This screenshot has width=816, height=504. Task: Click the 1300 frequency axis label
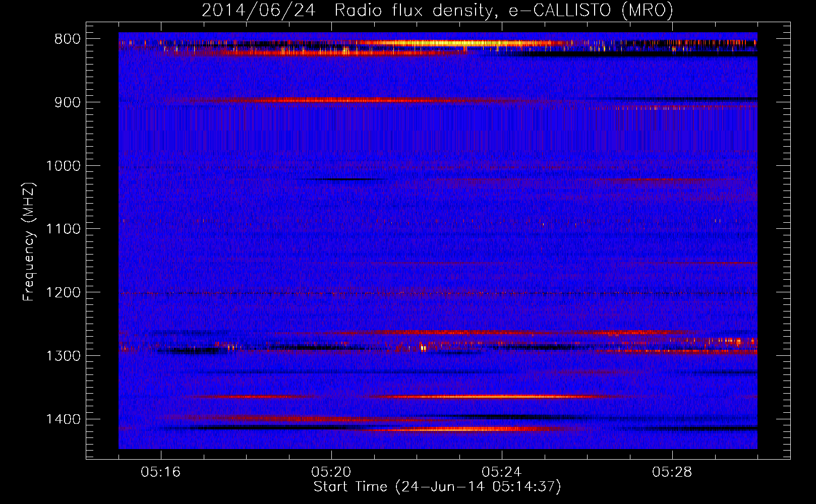pyautogui.click(x=63, y=356)
